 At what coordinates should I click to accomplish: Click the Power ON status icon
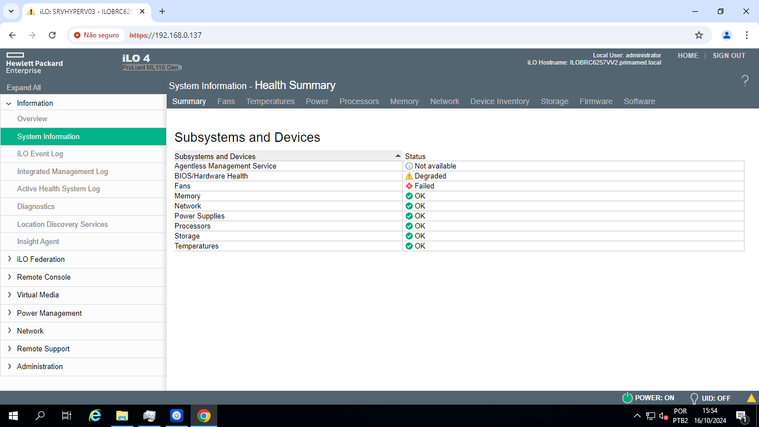628,397
